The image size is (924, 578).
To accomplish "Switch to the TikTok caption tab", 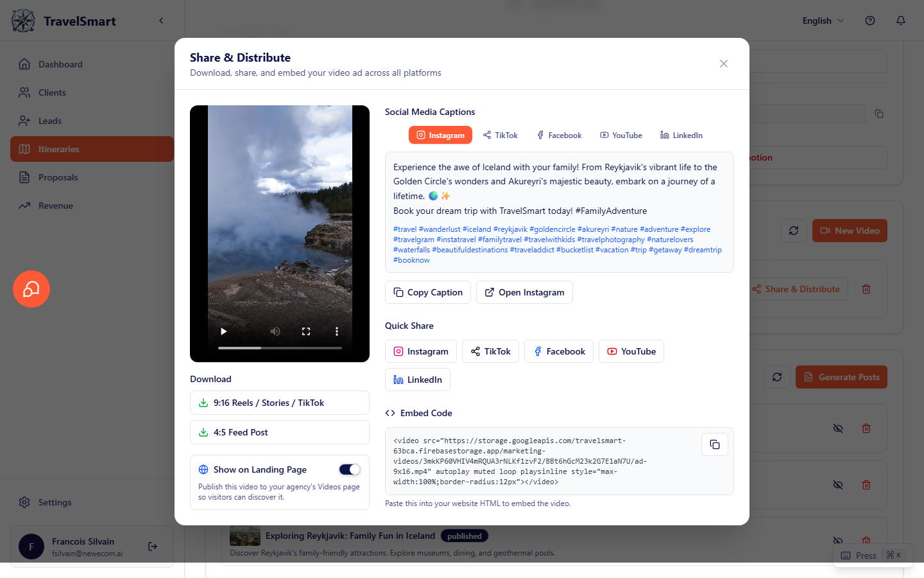I will [501, 135].
